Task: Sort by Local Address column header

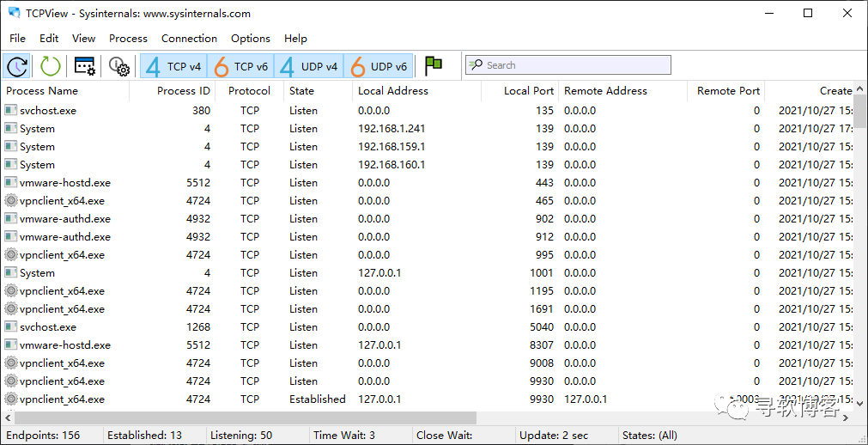Action: (417, 91)
